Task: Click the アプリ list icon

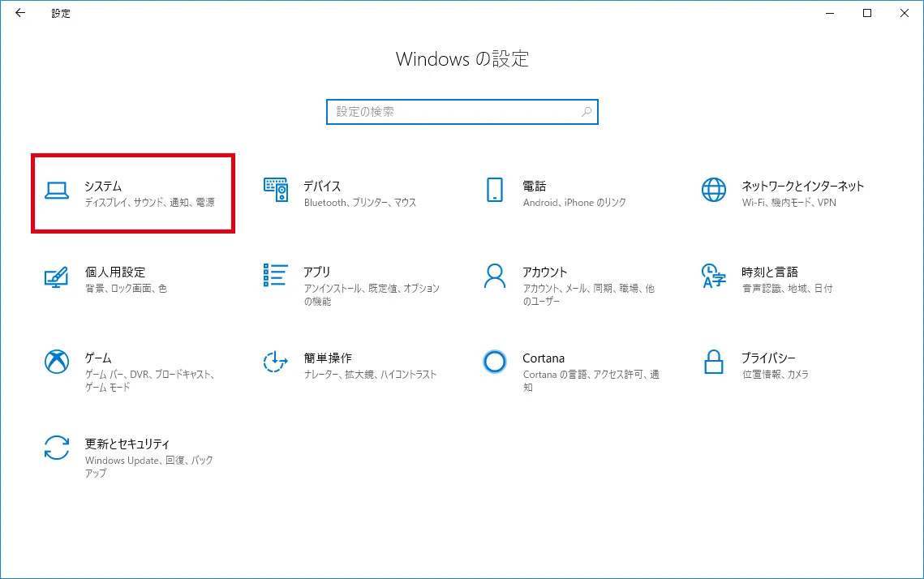Action: click(x=276, y=275)
